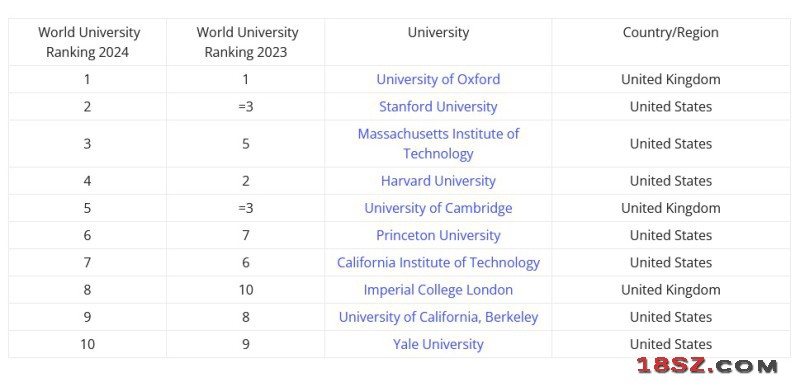Viewport: 800px width, 387px height.
Task: Click Yale's 2024 rank 10 cell
Action: click(88, 344)
